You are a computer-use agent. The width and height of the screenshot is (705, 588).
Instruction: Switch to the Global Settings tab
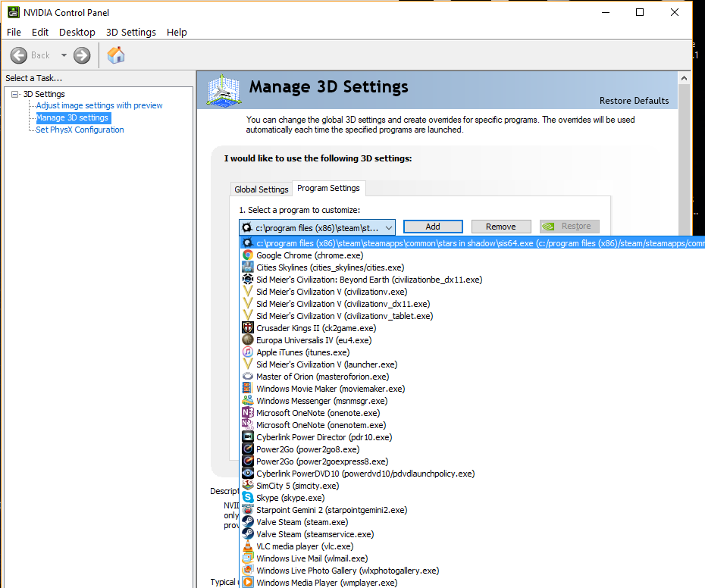point(262,189)
